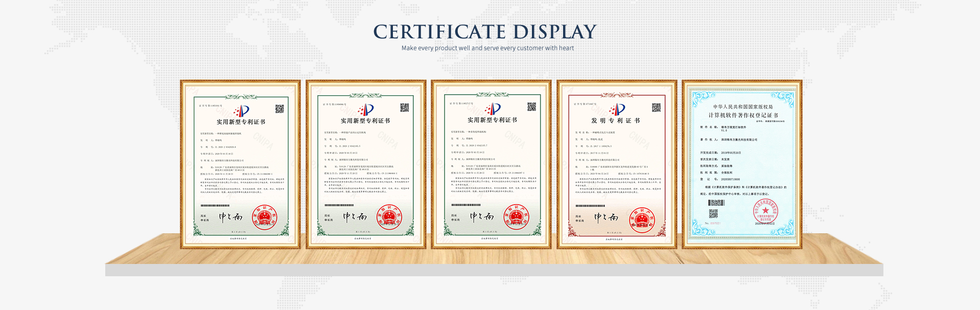The height and width of the screenshot is (310, 980).
Task: Click the signature on the invention patent certificate
Action: [x=606, y=217]
